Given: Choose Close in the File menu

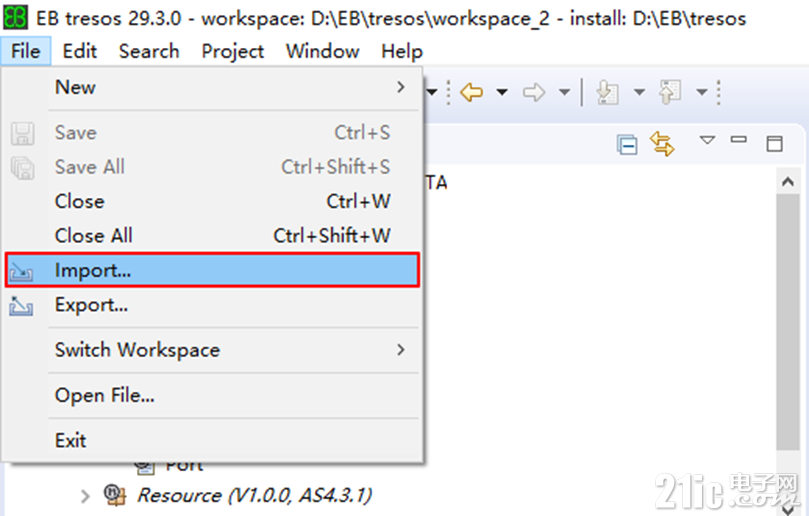Looking at the screenshot, I should 212,201.
